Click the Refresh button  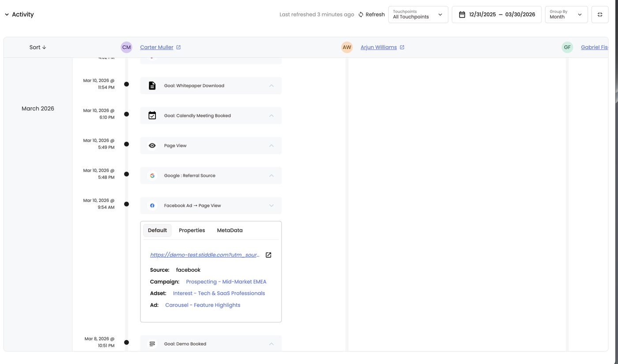371,15
